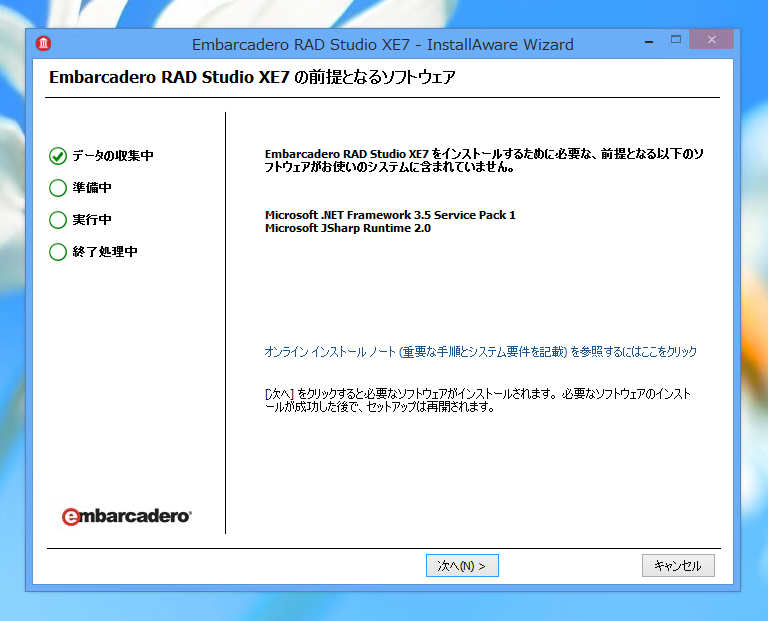Click the green checkmark beside データの収集中
This screenshot has height=621, width=768.
point(58,156)
